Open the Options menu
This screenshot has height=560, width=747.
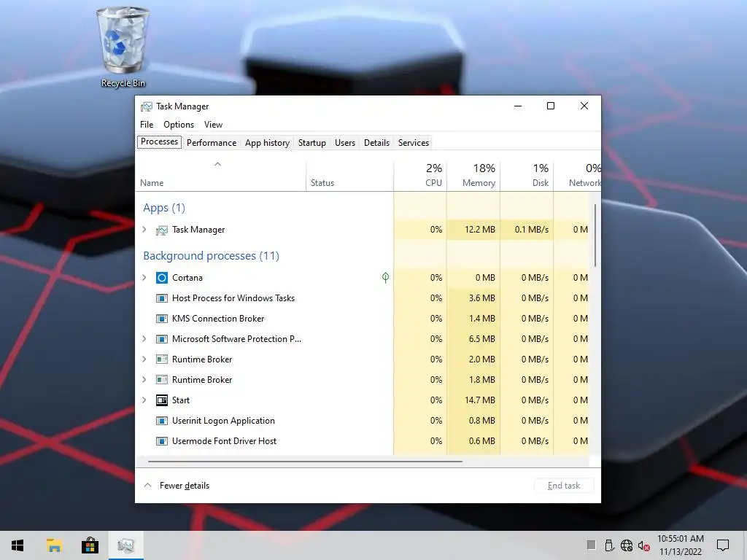pos(179,124)
